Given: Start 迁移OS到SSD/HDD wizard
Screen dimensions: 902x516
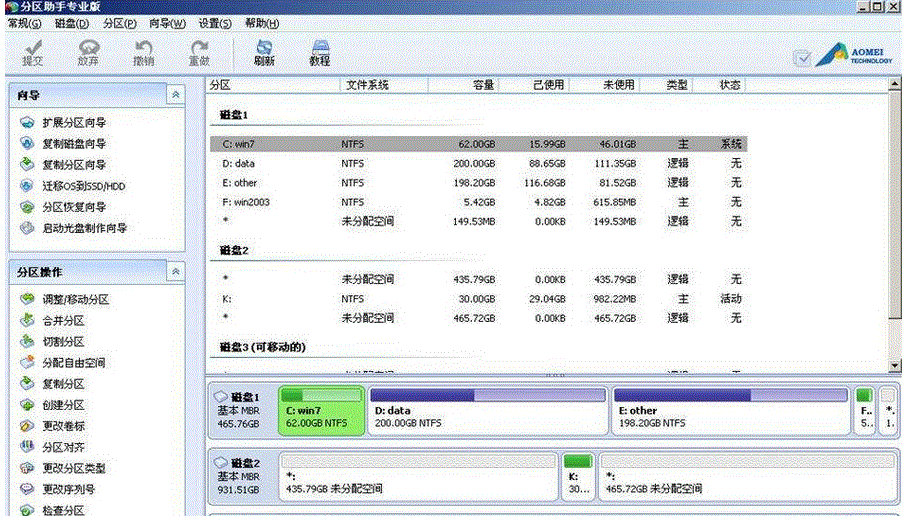Looking at the screenshot, I should pos(83,186).
